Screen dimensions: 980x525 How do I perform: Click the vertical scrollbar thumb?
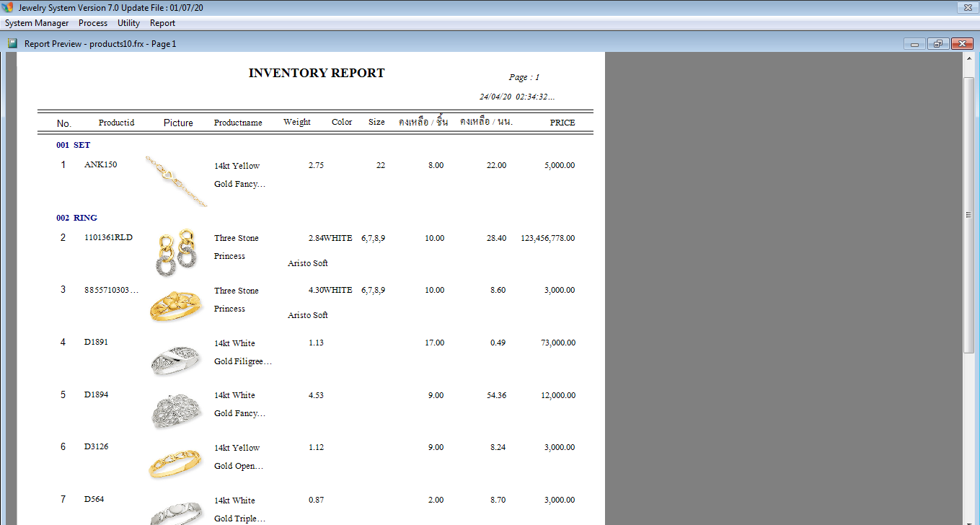969,215
